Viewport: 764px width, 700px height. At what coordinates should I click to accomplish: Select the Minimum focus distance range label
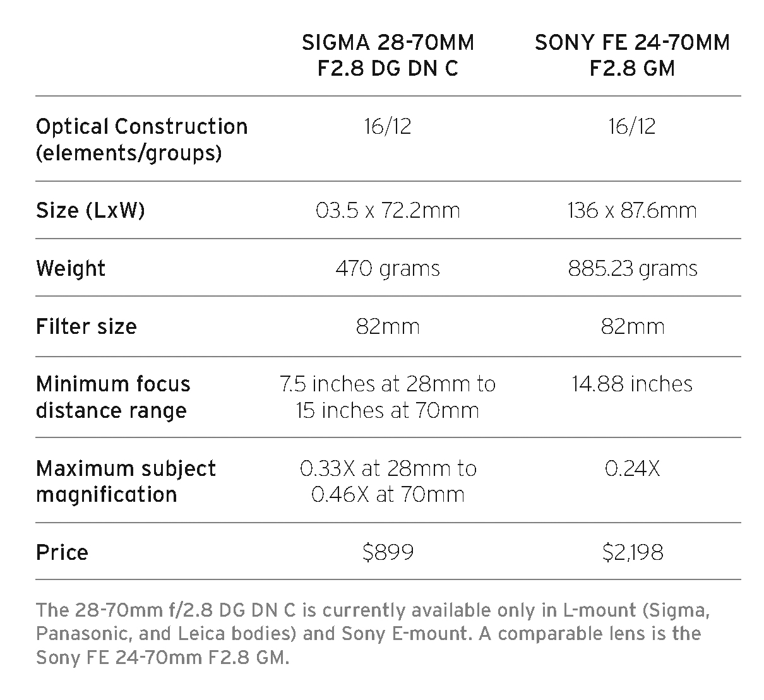tap(113, 397)
